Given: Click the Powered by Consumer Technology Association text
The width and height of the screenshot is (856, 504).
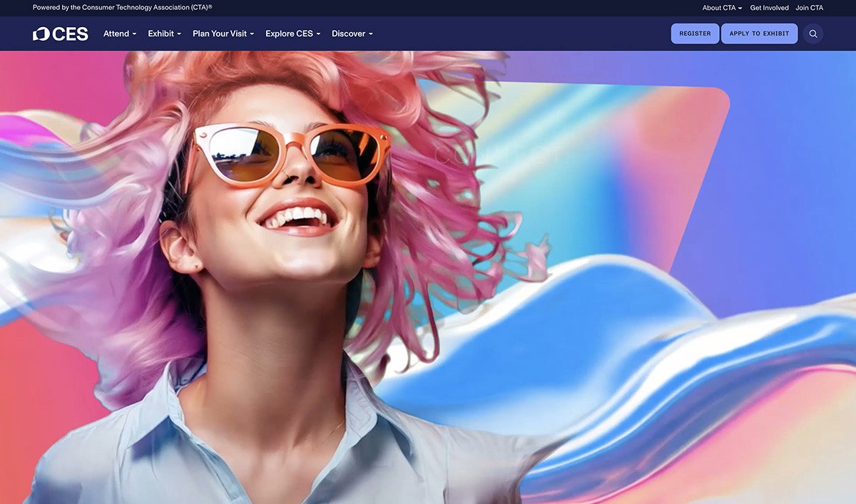Looking at the screenshot, I should click(123, 8).
